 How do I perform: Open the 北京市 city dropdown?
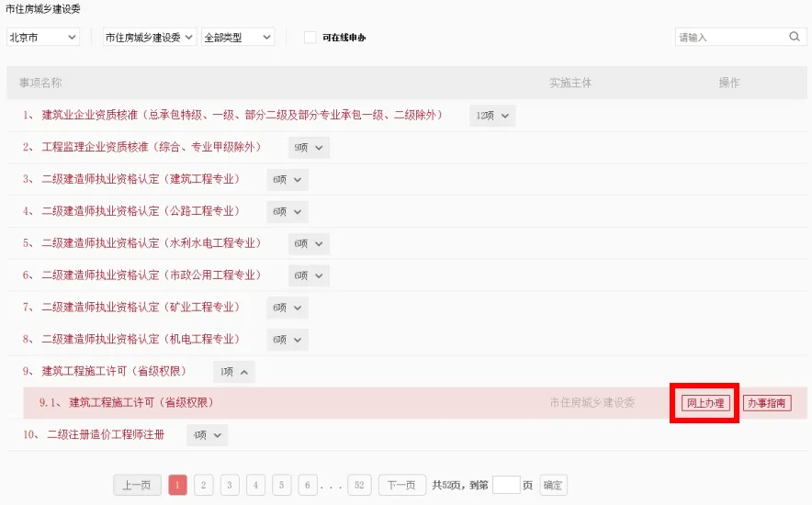point(43,38)
